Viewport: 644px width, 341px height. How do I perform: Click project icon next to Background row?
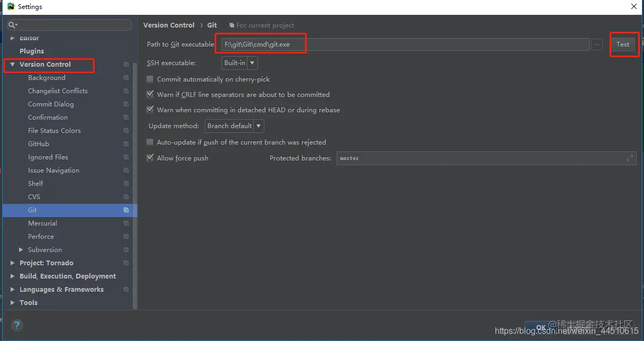click(x=126, y=78)
